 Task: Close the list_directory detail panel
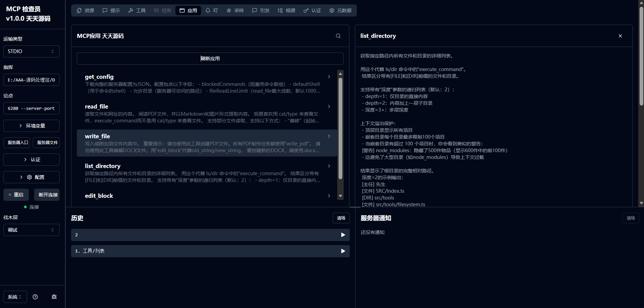point(620,36)
